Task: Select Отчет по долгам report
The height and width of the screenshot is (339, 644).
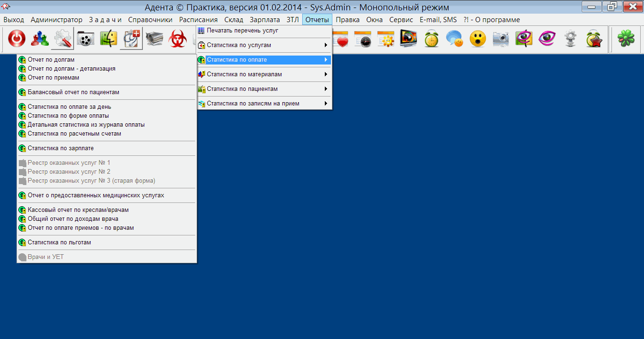Action: pyautogui.click(x=51, y=60)
